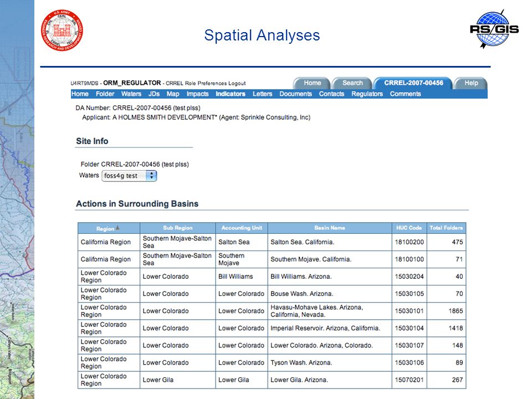
Task: Sort by HUC Code column header
Action: click(x=409, y=228)
